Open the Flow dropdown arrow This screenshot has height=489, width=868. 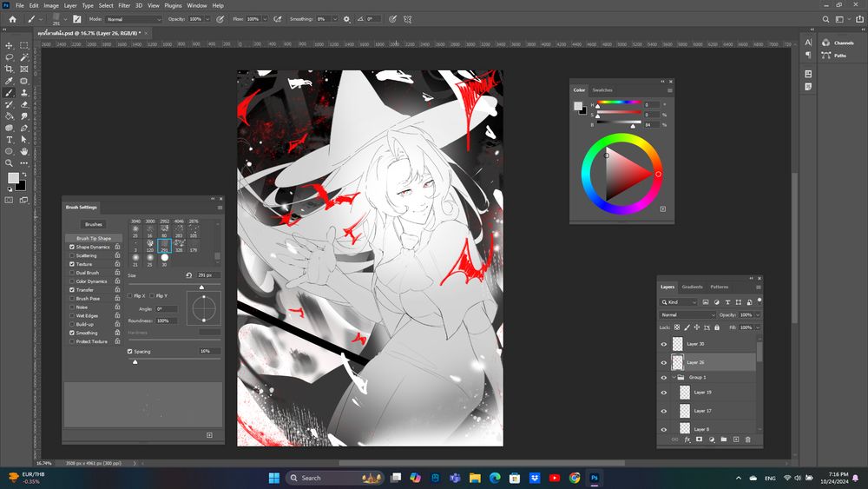265,19
